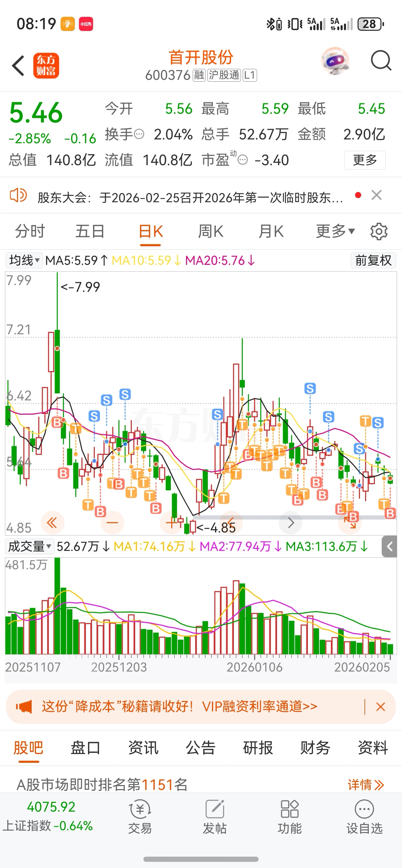Tap the tallest 481.5万 volume bar
The image size is (402, 868).
57,606
